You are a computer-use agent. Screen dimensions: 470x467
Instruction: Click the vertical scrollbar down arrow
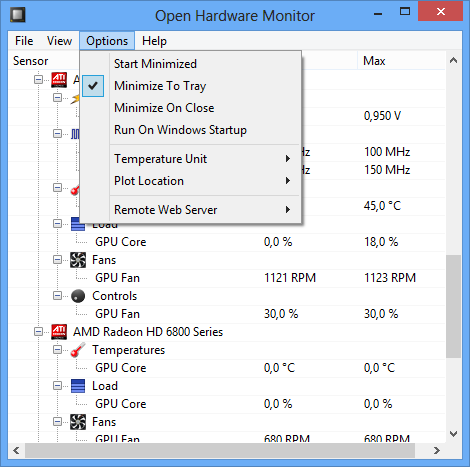tap(453, 434)
